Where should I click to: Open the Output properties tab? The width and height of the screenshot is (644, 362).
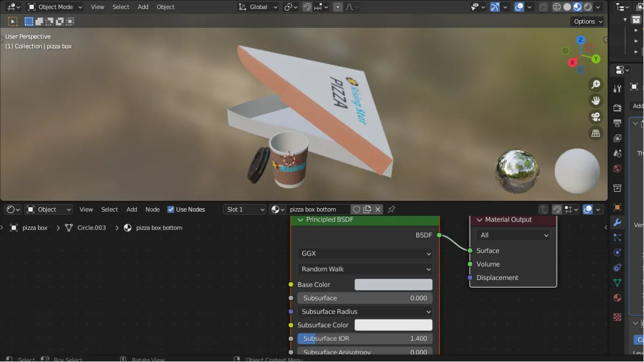(617, 123)
